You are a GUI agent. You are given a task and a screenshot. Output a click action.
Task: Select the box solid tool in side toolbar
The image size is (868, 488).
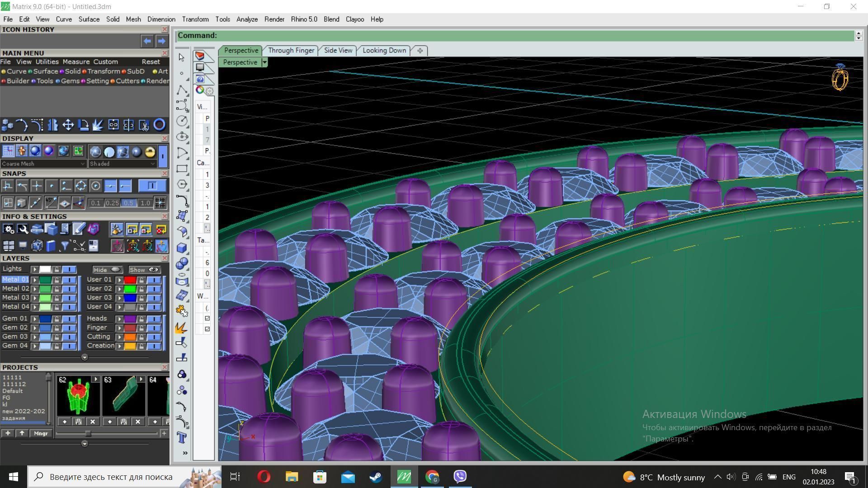(182, 248)
